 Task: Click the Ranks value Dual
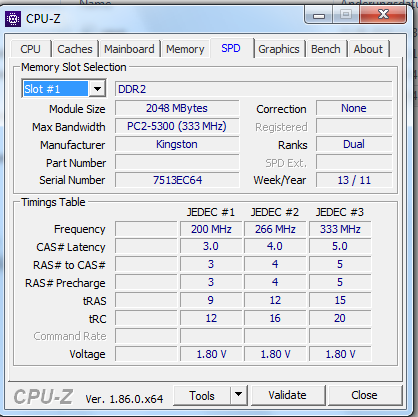(x=354, y=144)
